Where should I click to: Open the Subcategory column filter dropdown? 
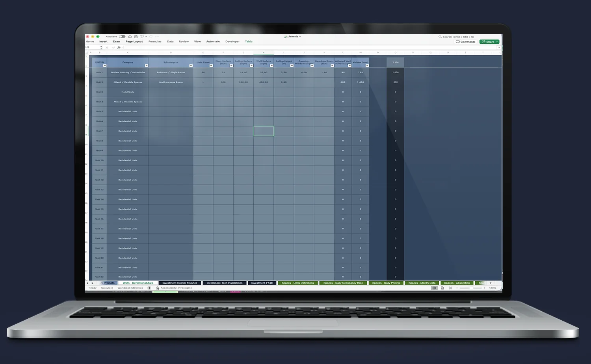[191, 66]
